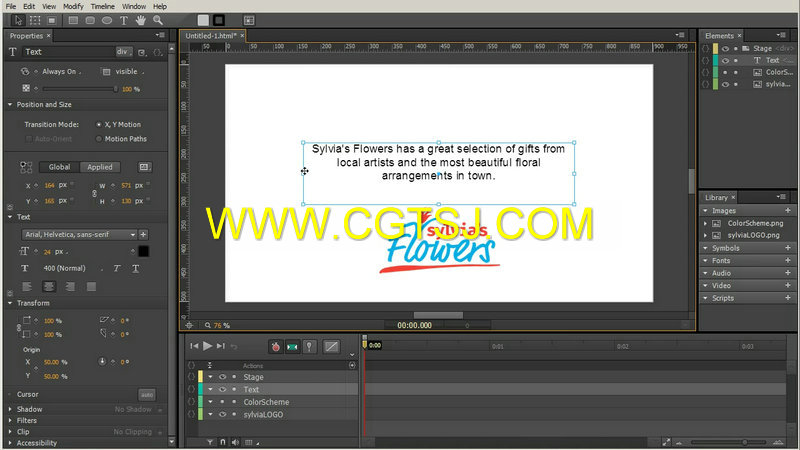The height and width of the screenshot is (450, 800).
Task: Open the Always On display dropdown
Action: pos(61,71)
